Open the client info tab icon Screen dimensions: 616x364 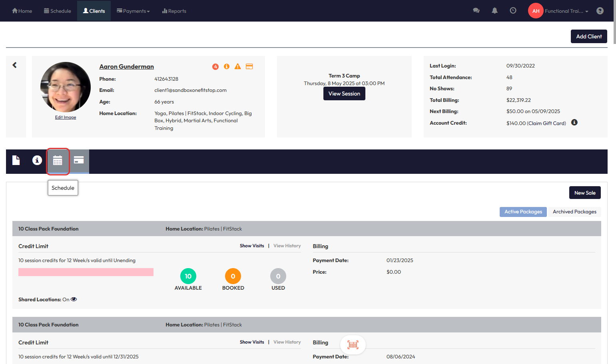pyautogui.click(x=37, y=160)
